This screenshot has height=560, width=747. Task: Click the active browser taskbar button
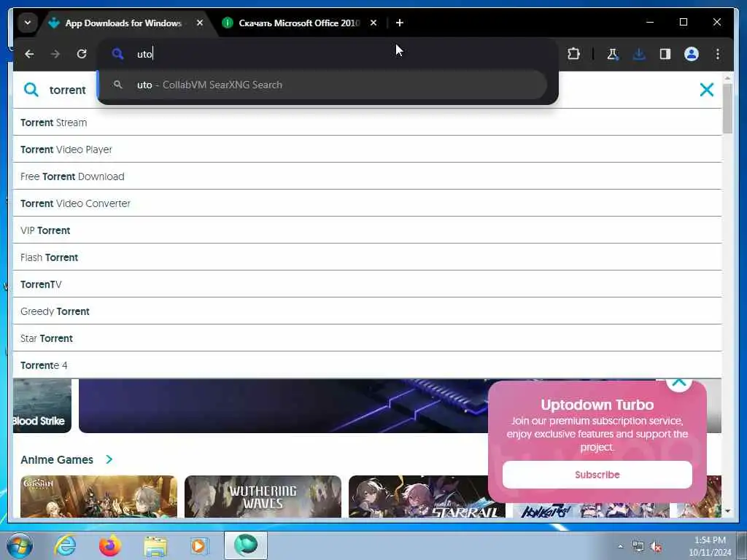(x=246, y=545)
